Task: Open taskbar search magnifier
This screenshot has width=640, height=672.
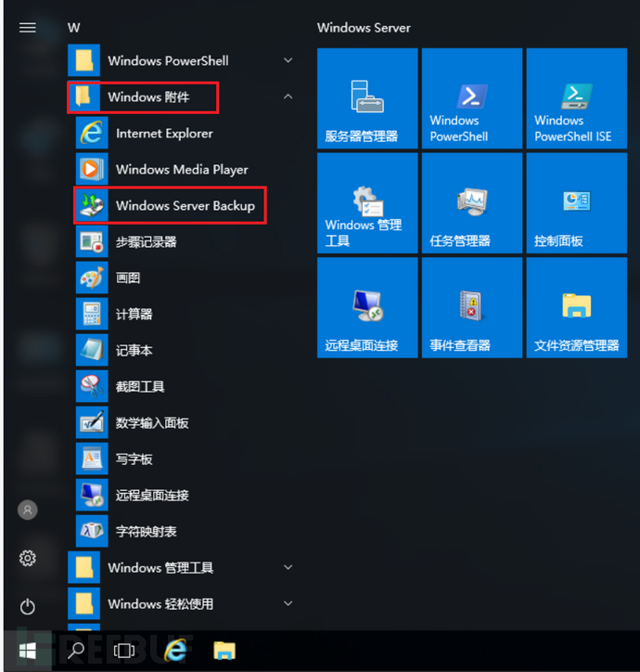Action: click(x=76, y=651)
